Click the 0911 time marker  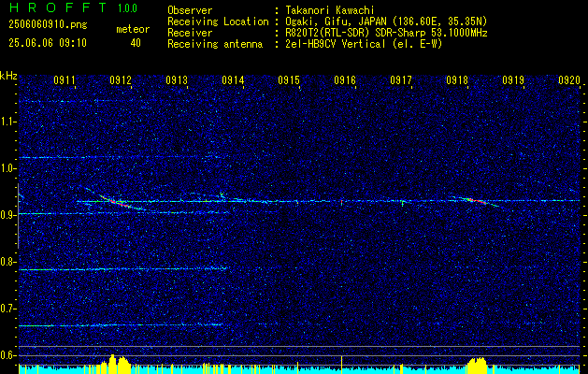65,79
